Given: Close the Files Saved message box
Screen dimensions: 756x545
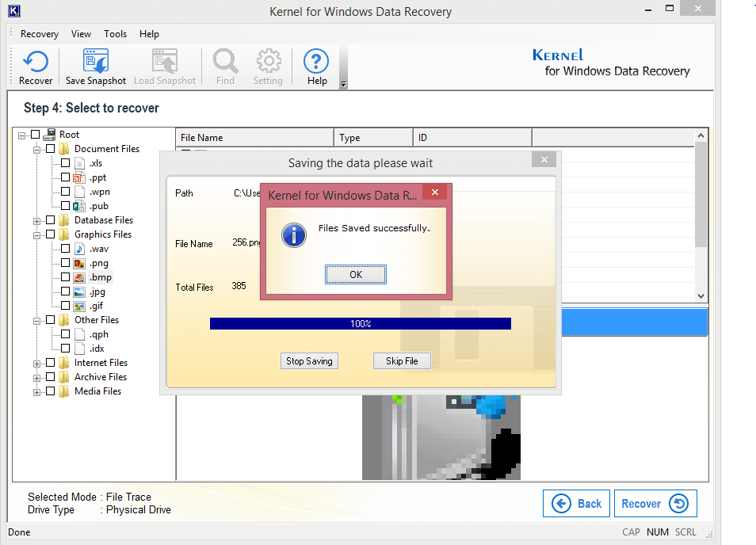Looking at the screenshot, I should [x=435, y=192].
